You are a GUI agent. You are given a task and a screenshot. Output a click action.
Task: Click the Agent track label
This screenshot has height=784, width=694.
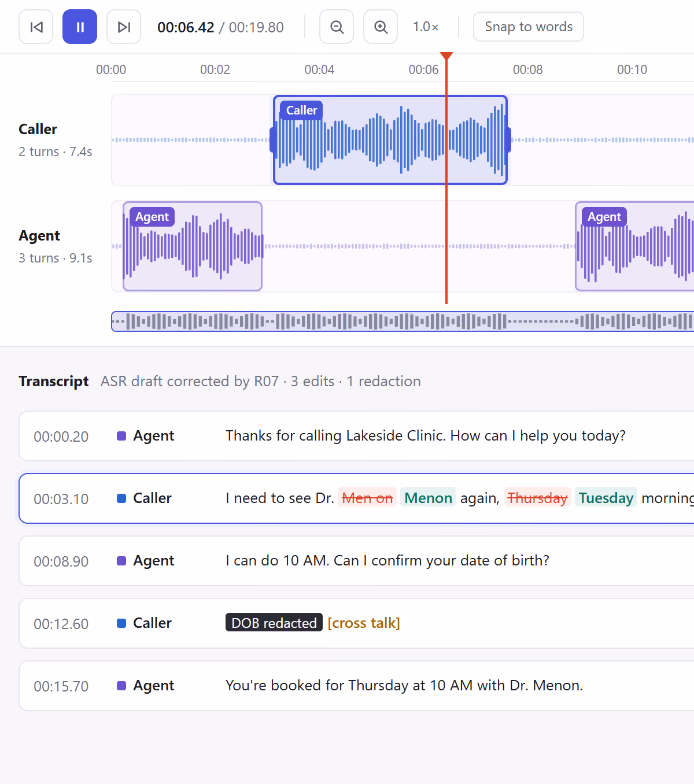pyautogui.click(x=39, y=235)
